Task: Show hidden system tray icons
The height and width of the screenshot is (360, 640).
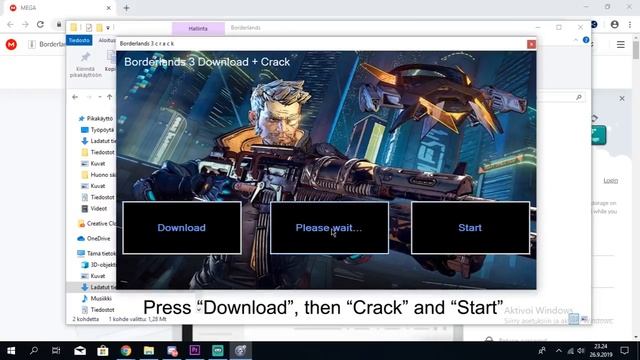Action: tap(558, 351)
